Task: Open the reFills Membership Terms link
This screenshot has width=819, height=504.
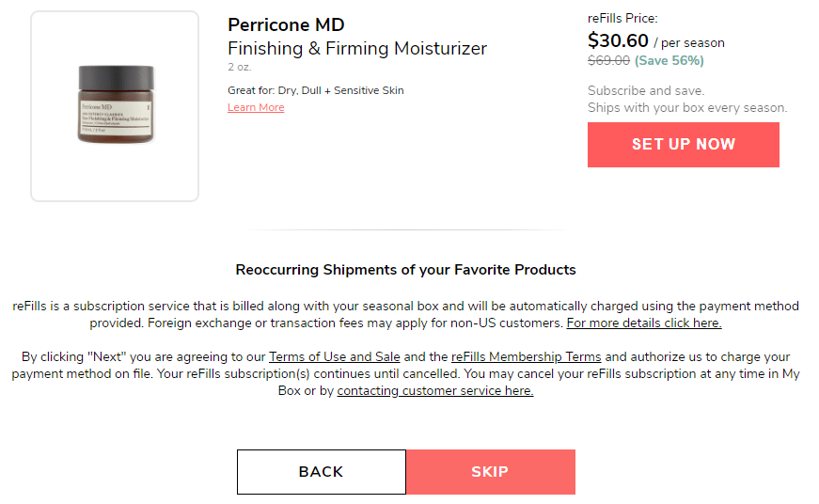Action: point(526,357)
